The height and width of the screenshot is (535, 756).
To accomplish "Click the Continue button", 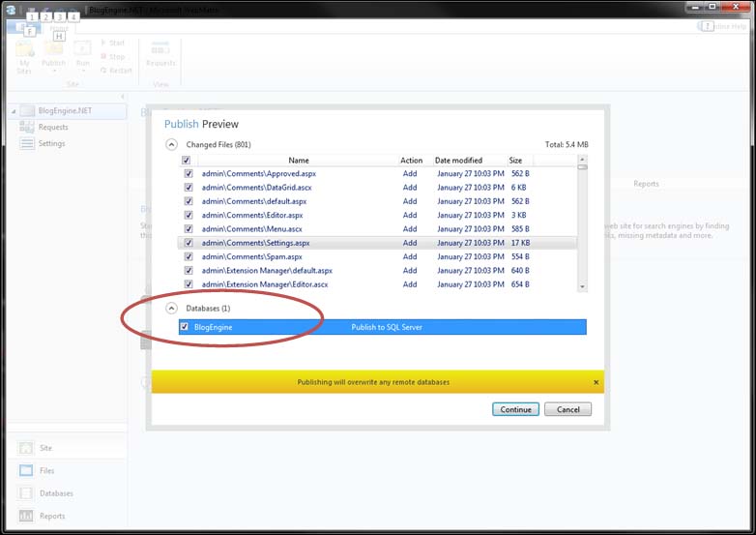I will pyautogui.click(x=515, y=409).
